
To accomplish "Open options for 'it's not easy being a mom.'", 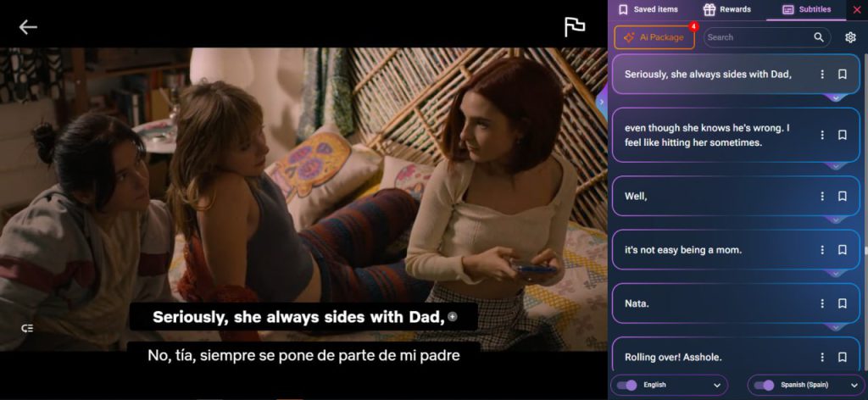I will click(822, 249).
